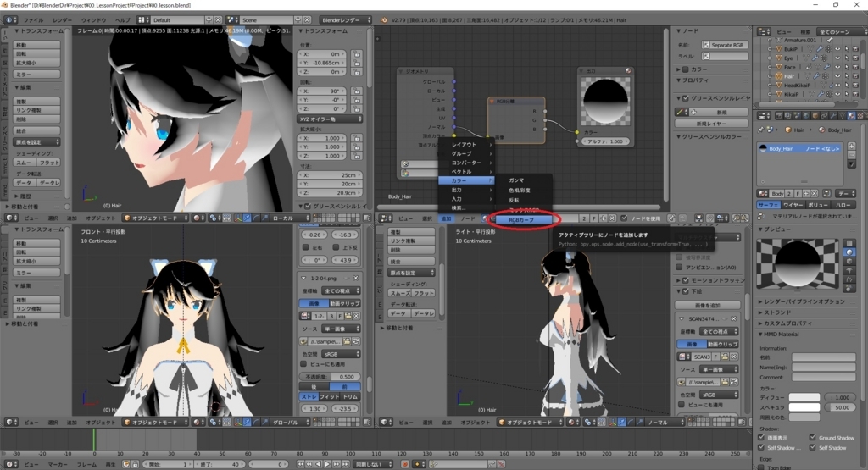Click the Separate RGB node name field
The height and width of the screenshot is (470, 868).
[x=726, y=45]
